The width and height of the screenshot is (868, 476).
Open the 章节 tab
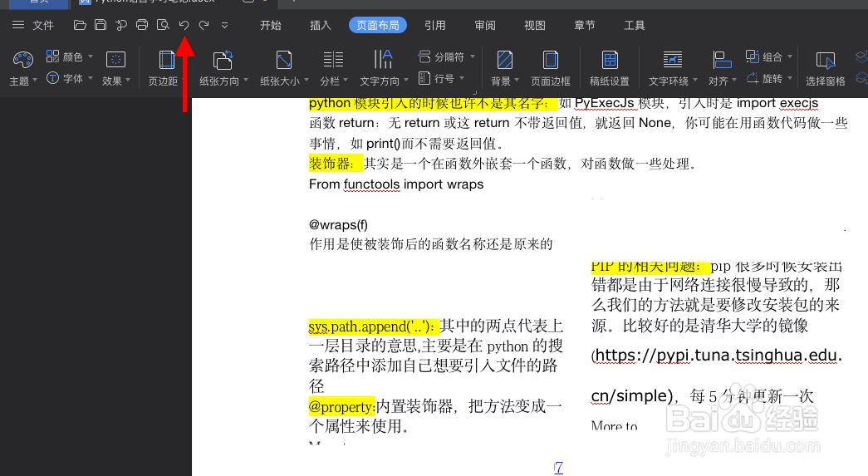585,26
